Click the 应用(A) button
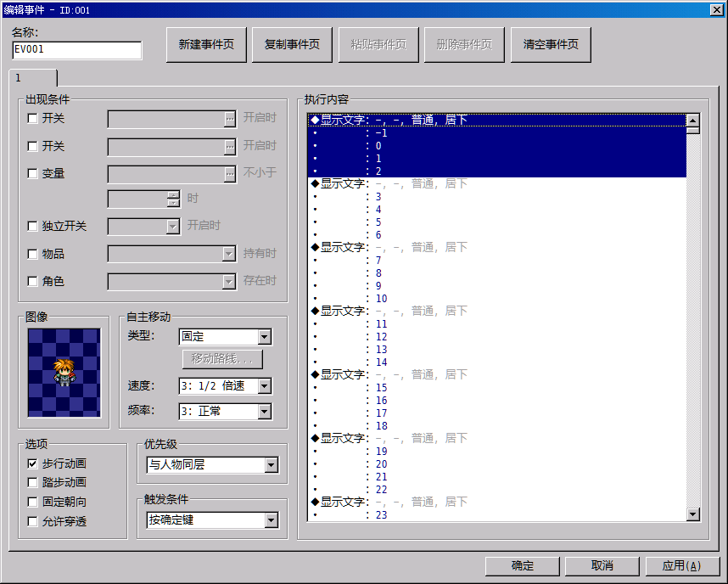Screen dimensions: 728x584 coord(682,566)
